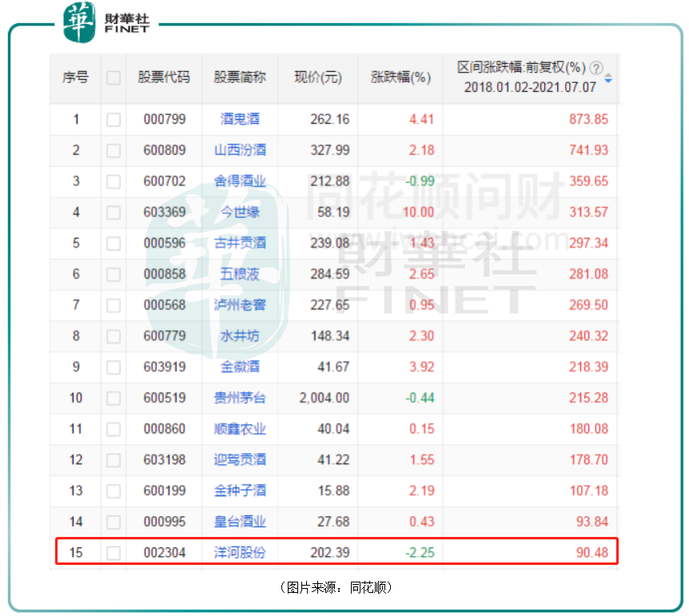
Task: Toggle the select-all checkbox in the header
Action: (114, 77)
